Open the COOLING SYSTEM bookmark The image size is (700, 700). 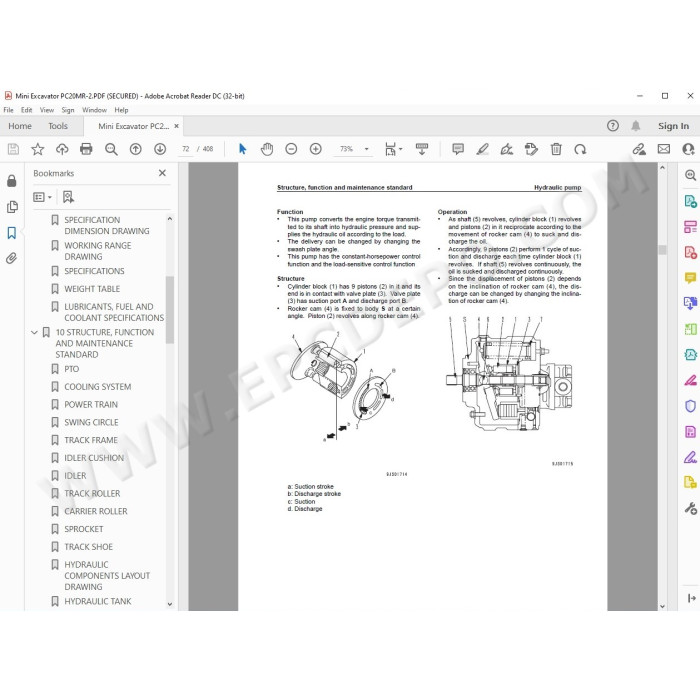(97, 387)
